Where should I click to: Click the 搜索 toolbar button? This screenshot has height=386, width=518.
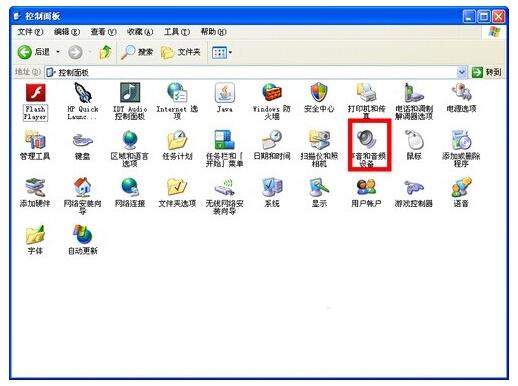click(x=137, y=52)
